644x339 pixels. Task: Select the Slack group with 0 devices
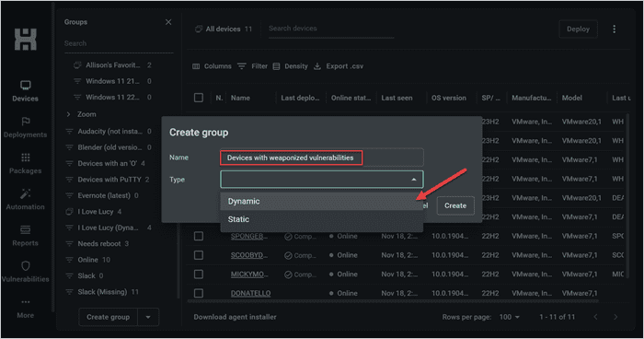pos(85,275)
